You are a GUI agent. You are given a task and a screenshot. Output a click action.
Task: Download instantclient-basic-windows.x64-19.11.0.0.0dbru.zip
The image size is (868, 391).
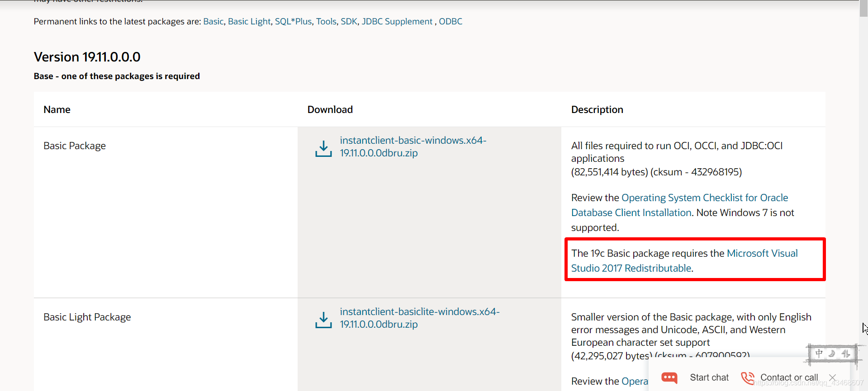point(413,146)
